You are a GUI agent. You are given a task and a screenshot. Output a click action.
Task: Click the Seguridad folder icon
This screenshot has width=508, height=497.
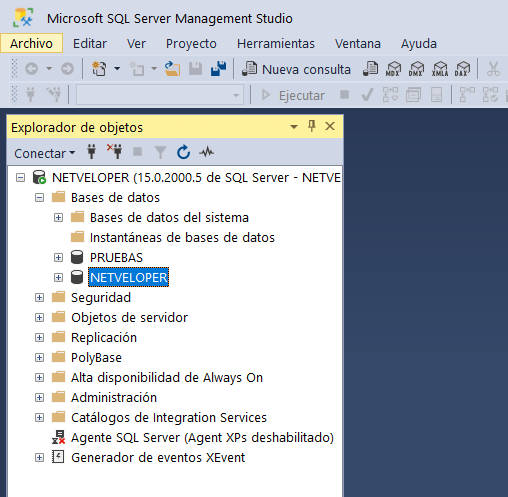click(x=58, y=297)
